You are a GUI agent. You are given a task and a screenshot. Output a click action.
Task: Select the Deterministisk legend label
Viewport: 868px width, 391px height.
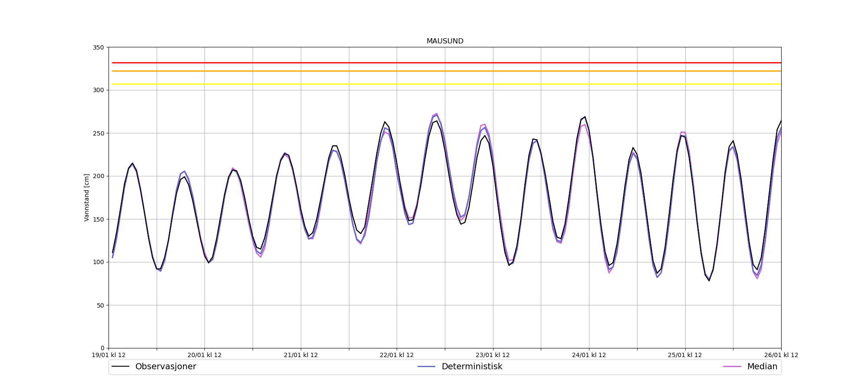[472, 367]
